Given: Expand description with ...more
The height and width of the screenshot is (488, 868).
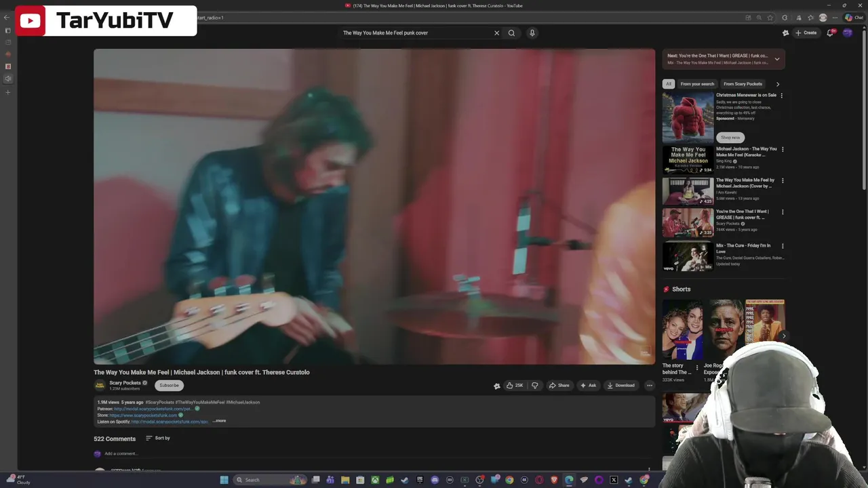Looking at the screenshot, I should (x=219, y=421).
